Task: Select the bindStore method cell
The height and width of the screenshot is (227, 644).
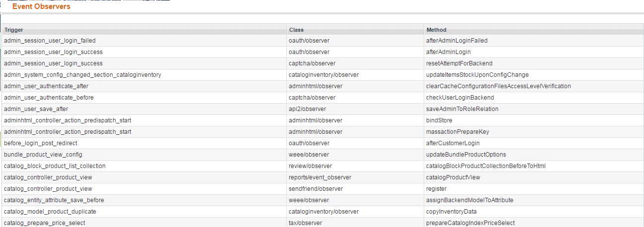Action: pyautogui.click(x=439, y=120)
